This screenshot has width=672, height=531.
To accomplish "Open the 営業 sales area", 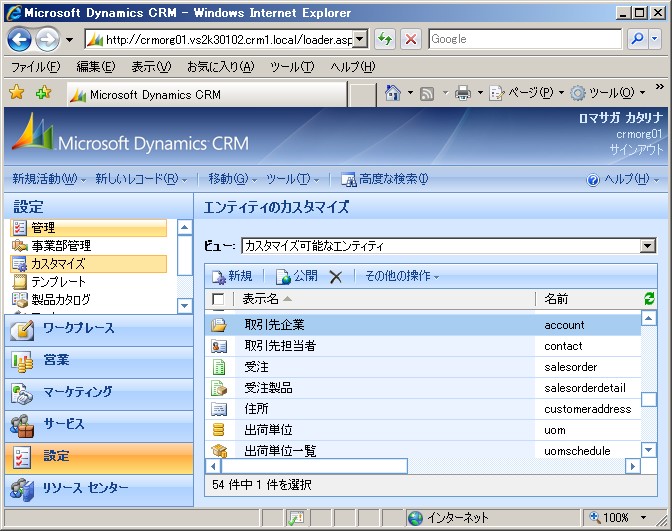I will pos(99,362).
